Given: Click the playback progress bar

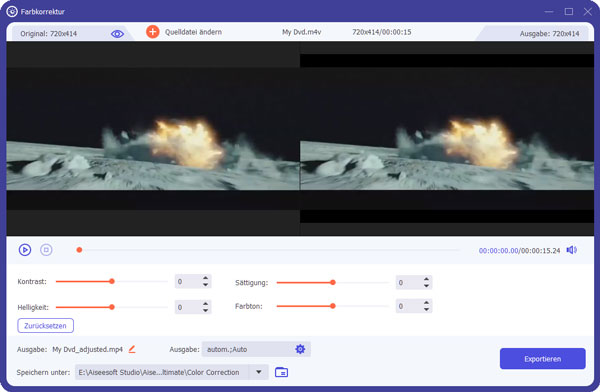Looking at the screenshot, I should (270, 250).
